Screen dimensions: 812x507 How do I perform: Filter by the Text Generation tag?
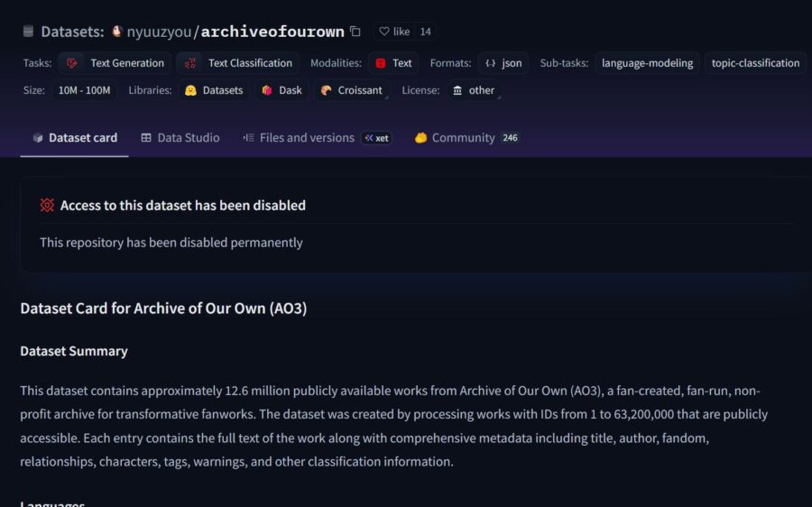pyautogui.click(x=115, y=63)
